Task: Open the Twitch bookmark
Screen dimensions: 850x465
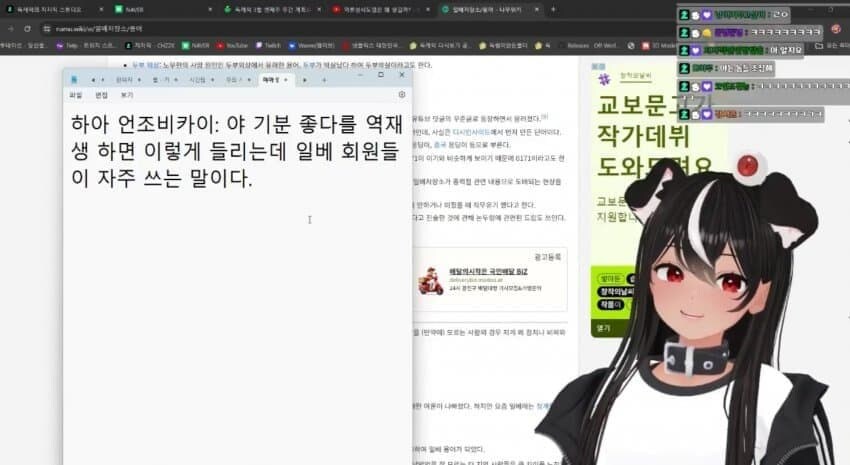Action: 268,46
